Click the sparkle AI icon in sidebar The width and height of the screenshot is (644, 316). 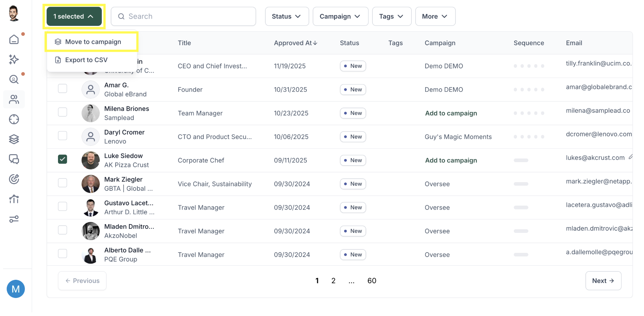pos(14,59)
